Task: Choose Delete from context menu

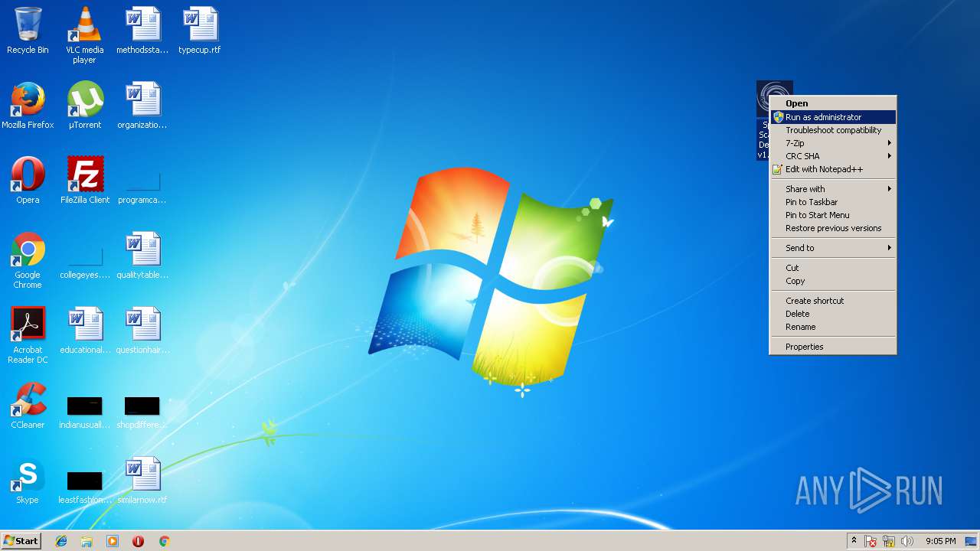Action: (833, 314)
